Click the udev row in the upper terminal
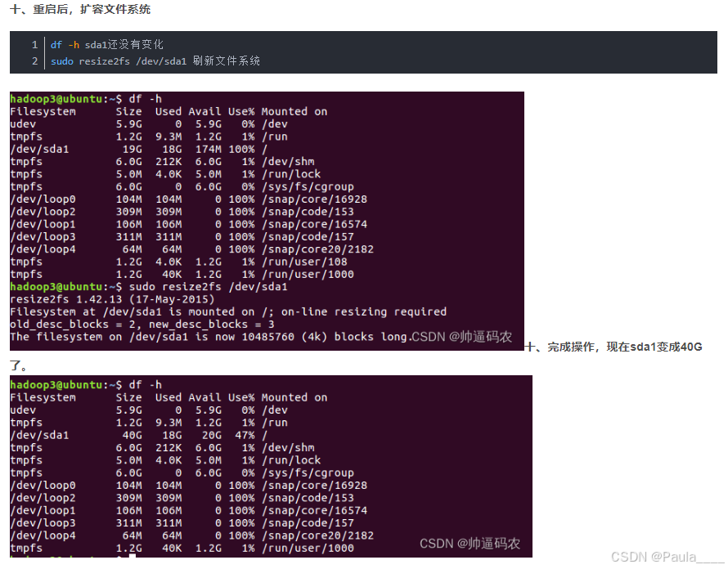The image size is (728, 569). 149,124
